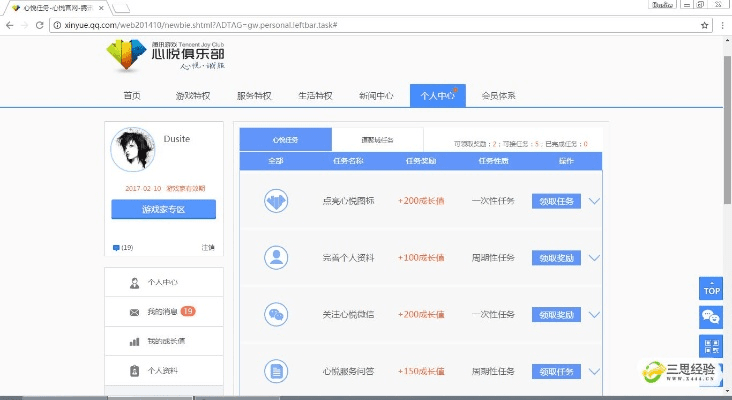732x400 pixels.
Task: Click the 任务名称 column header
Action: tap(348, 161)
